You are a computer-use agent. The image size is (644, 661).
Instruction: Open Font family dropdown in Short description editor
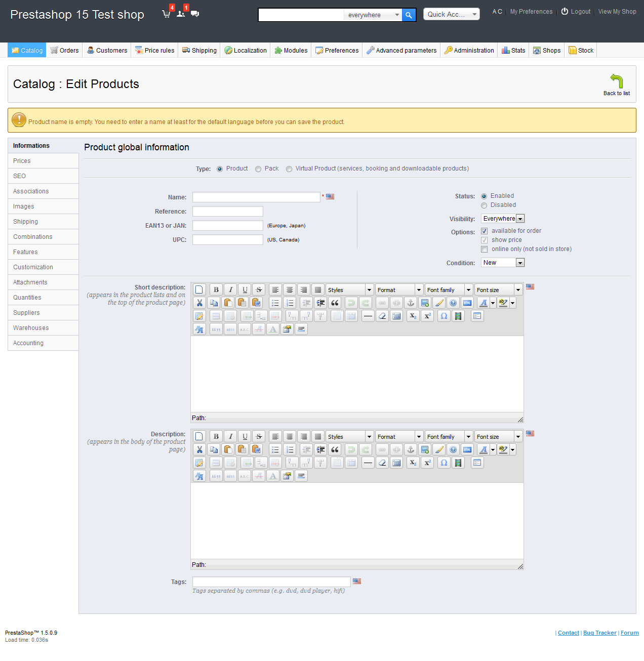pos(449,290)
